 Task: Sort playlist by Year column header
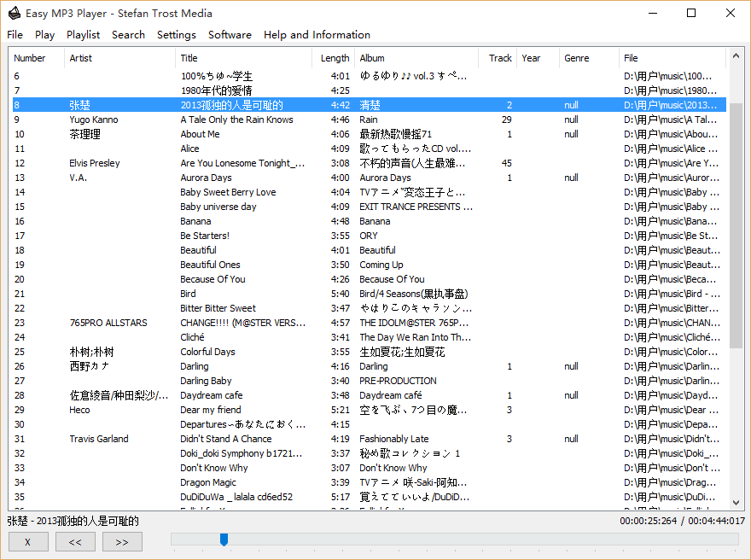pyautogui.click(x=538, y=58)
